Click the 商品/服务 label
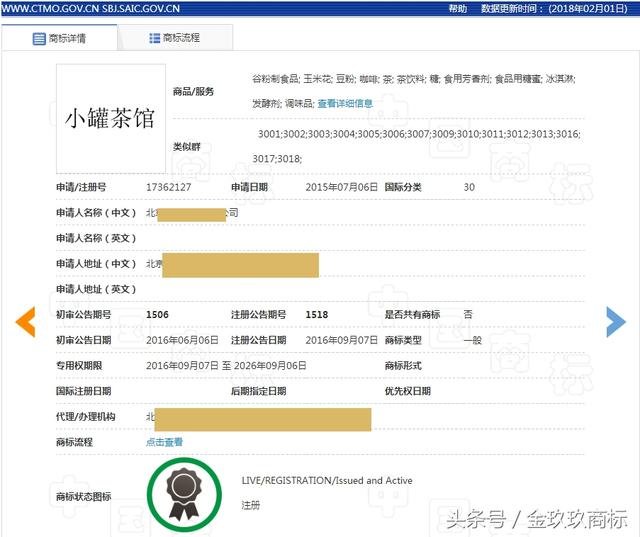 pos(193,91)
